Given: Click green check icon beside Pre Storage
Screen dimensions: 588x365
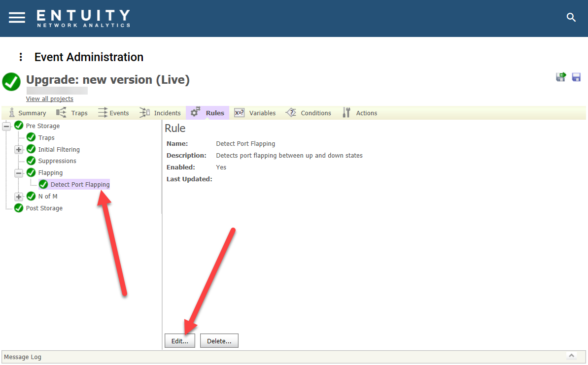Looking at the screenshot, I should click(x=19, y=126).
